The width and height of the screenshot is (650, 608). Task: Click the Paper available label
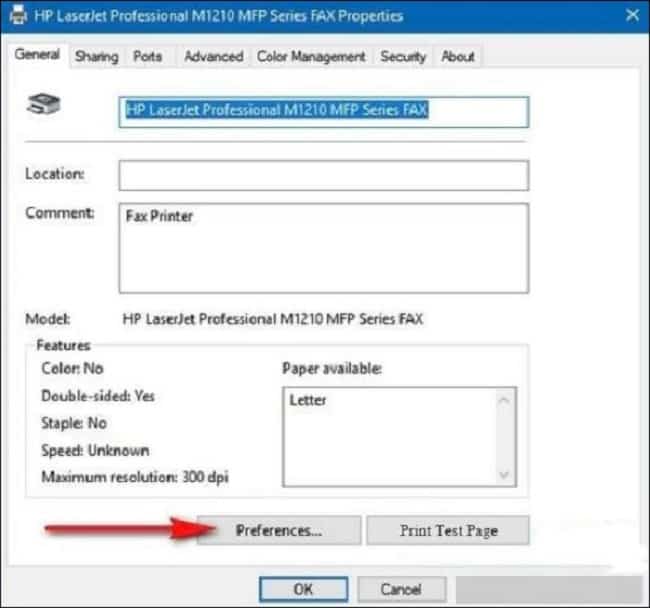point(332,368)
